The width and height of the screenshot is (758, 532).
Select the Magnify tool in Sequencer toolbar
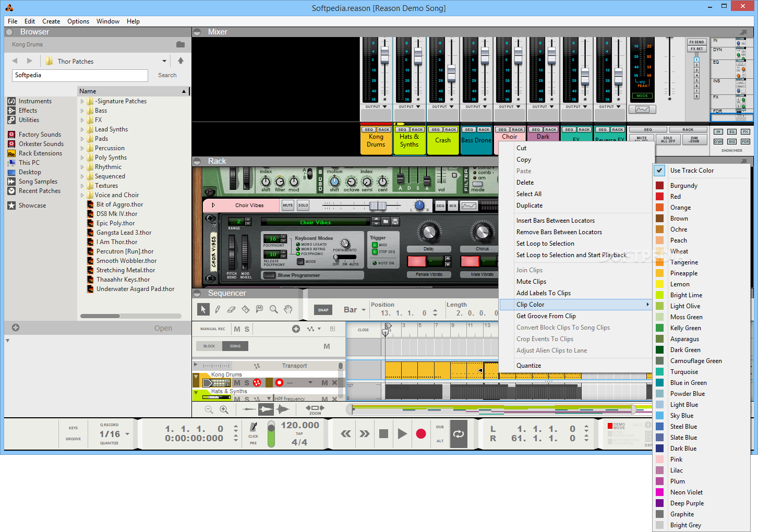[x=274, y=309]
